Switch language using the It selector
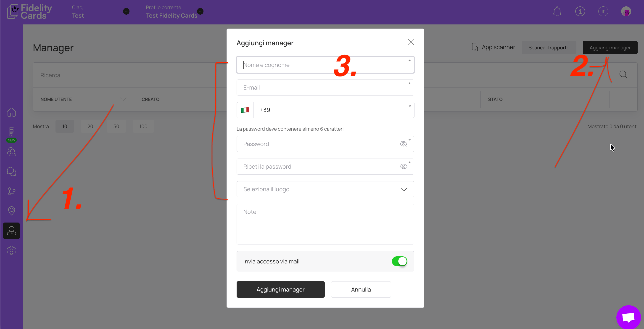Screen dimensions: 644x329 pyautogui.click(x=603, y=11)
